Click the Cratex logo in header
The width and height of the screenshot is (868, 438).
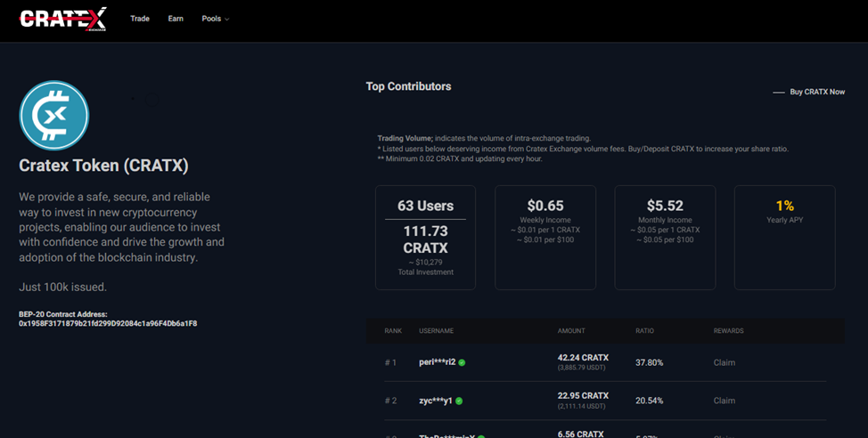point(62,19)
